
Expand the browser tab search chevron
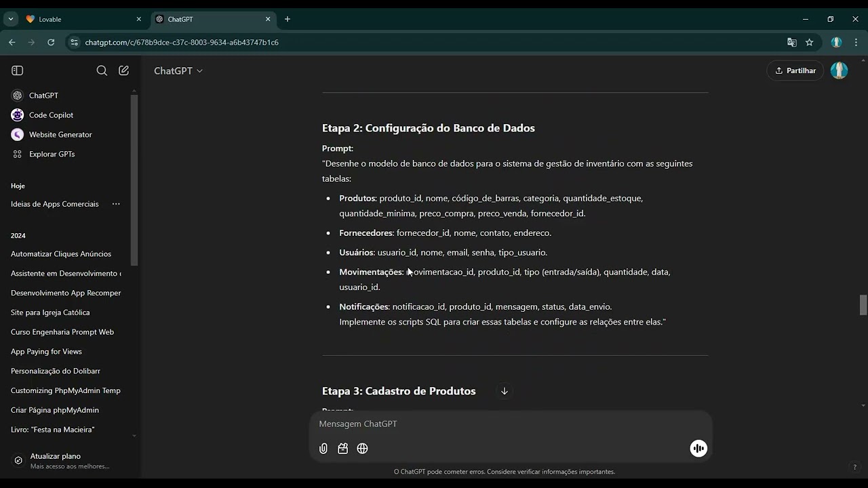[x=11, y=19]
